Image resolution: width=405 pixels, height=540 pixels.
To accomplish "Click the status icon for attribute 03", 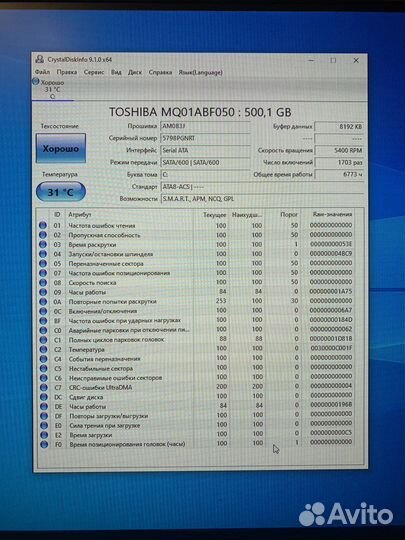I will 43,245.
